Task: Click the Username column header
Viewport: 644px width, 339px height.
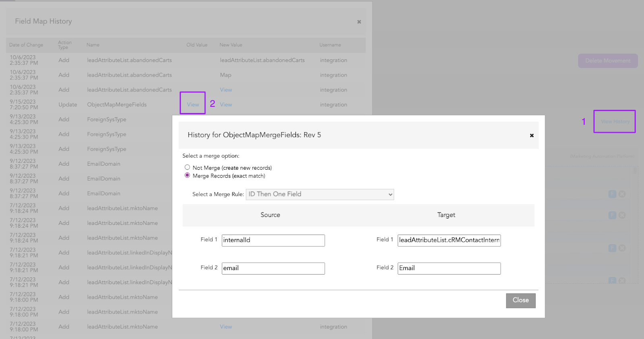Action: point(330,45)
